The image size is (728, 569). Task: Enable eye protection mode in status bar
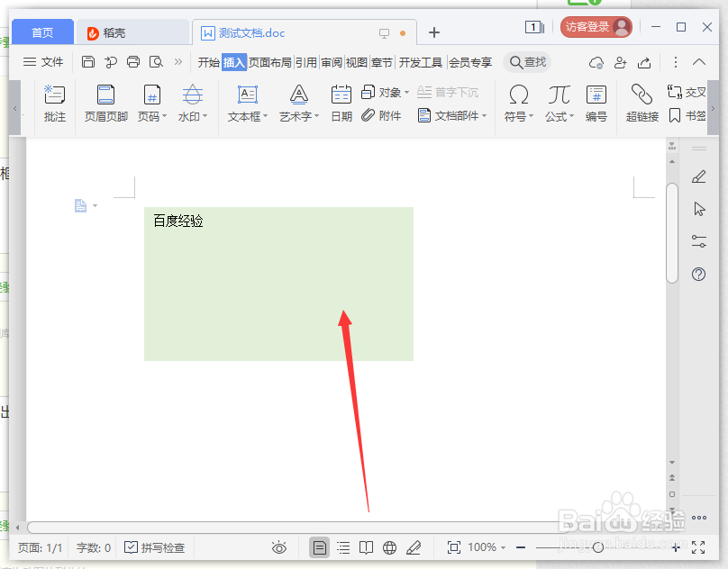(279, 547)
